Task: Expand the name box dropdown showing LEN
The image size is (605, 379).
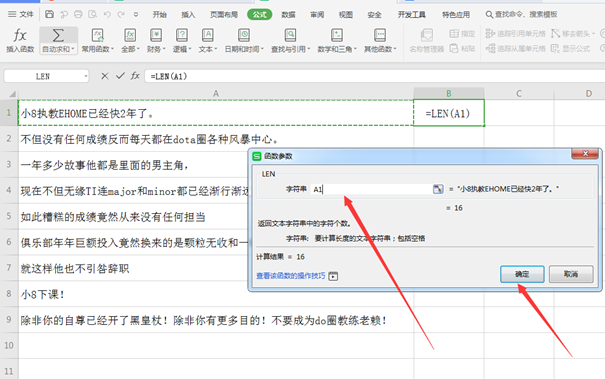Action: 86,76
